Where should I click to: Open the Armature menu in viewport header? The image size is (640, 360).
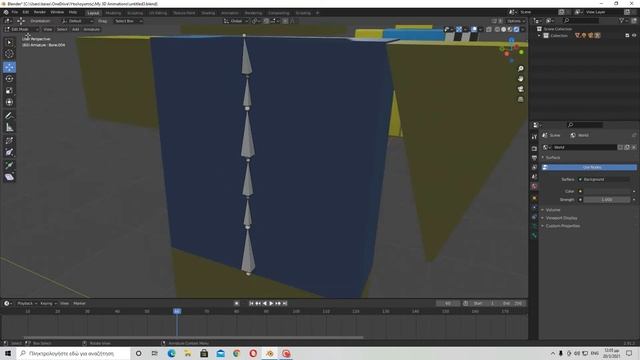pos(91,29)
